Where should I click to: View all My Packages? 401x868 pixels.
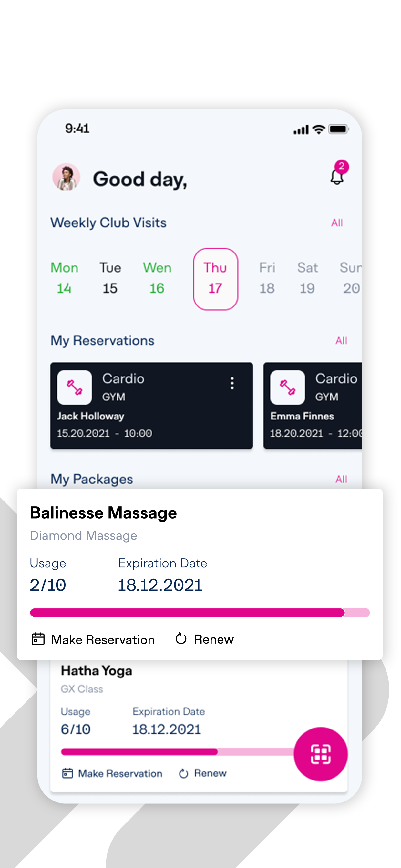(341, 479)
